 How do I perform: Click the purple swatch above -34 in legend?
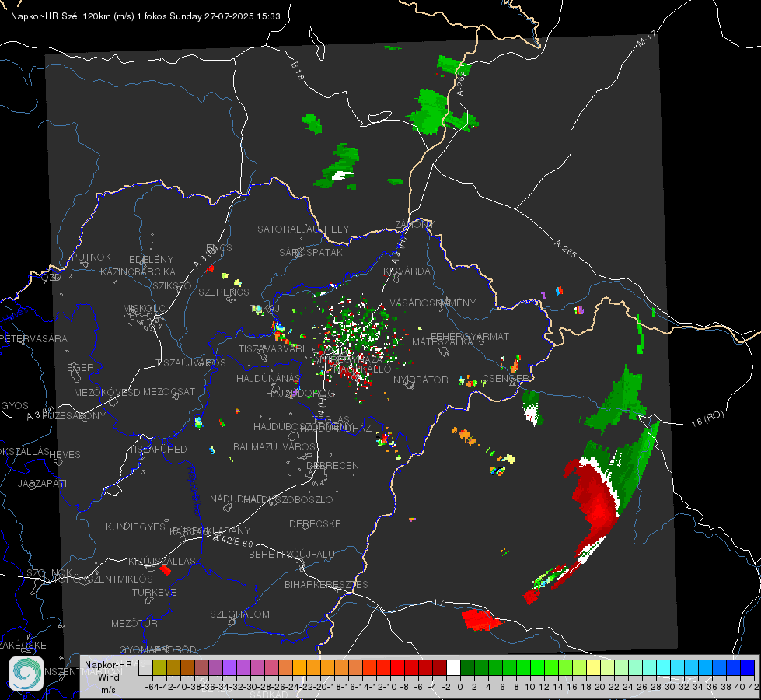pyautogui.click(x=229, y=667)
